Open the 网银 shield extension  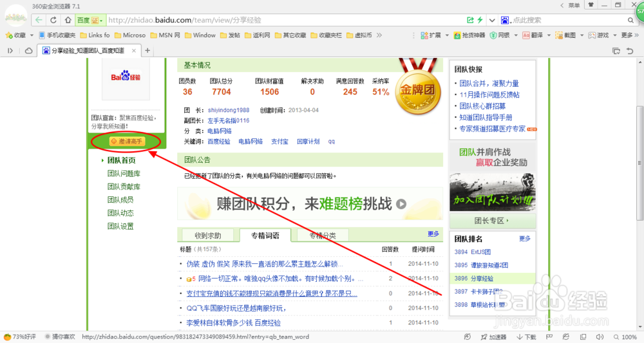[x=500, y=35]
